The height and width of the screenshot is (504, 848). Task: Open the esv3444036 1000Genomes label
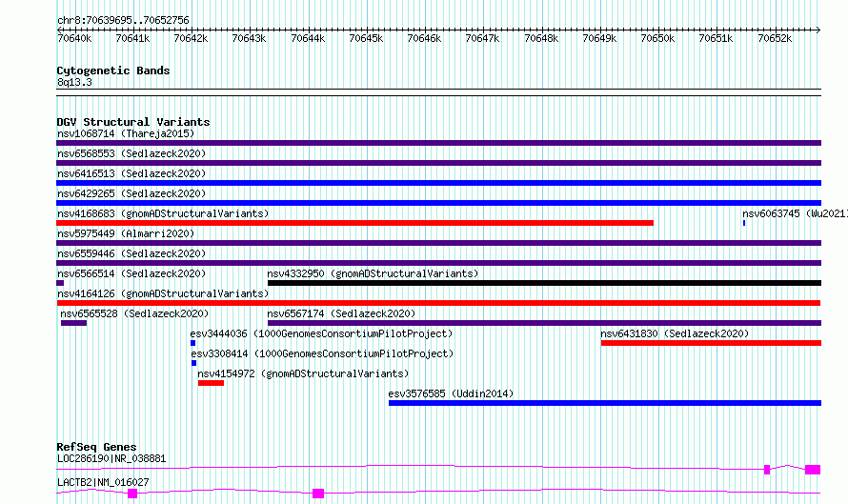click(321, 333)
